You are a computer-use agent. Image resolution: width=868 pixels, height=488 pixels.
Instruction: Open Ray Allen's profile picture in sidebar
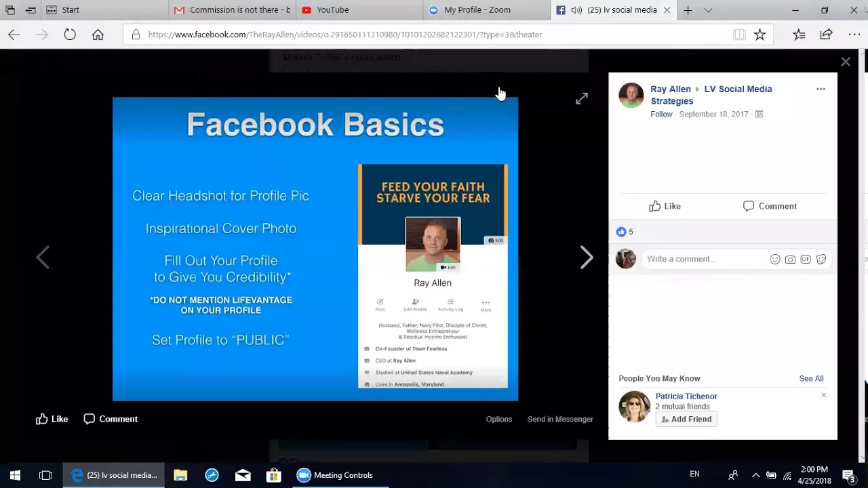click(631, 96)
